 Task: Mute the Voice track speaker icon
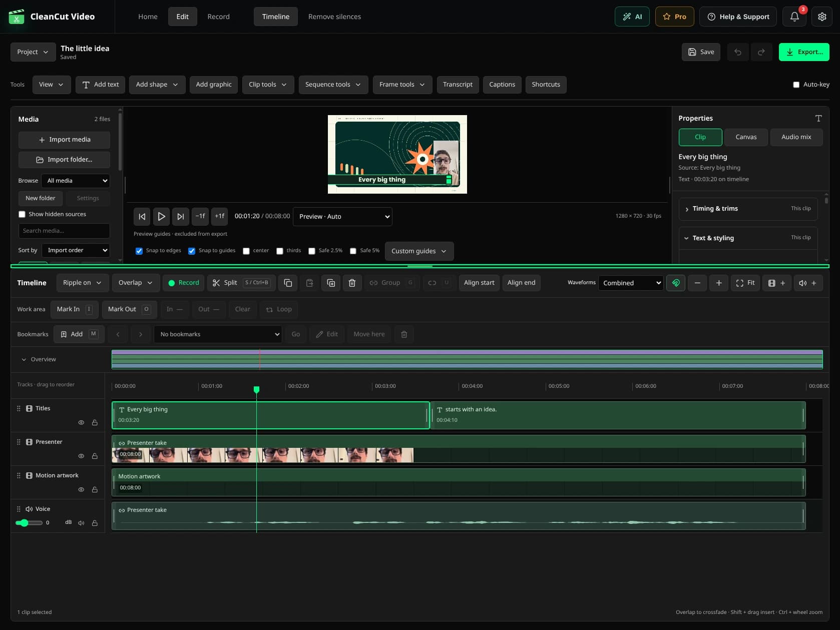(81, 523)
